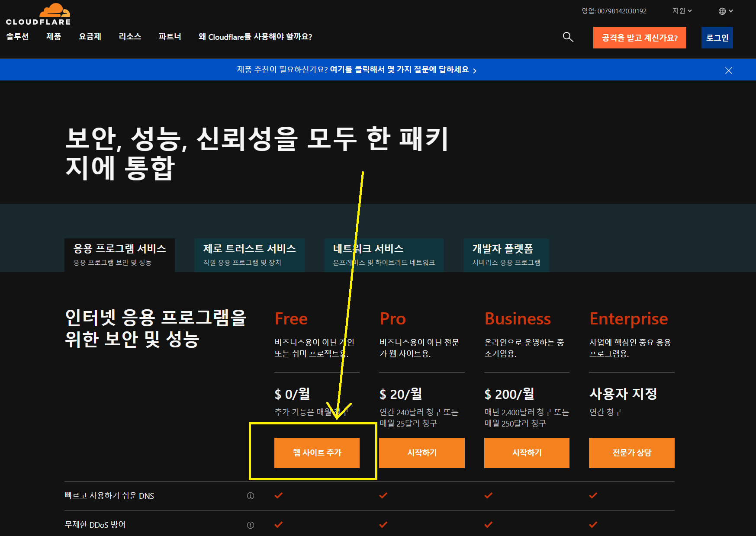Click info icon beside 빠르고 사용하기 쉬운 DNS
Screen dimensions: 756x536
coord(251,496)
